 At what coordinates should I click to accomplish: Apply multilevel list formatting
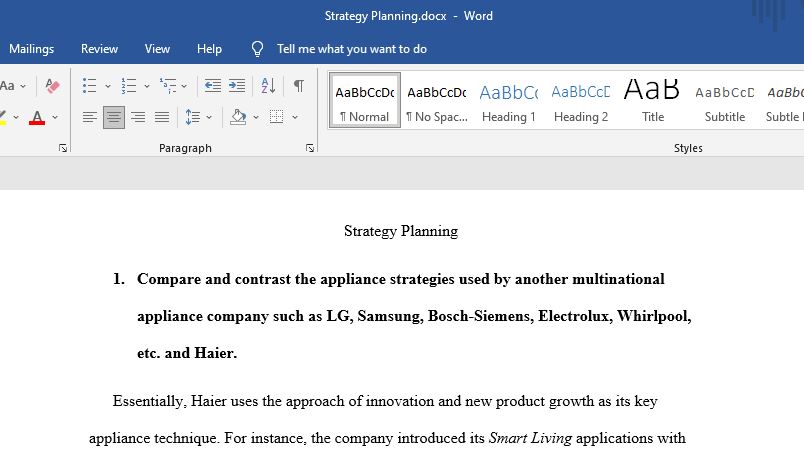tap(168, 86)
